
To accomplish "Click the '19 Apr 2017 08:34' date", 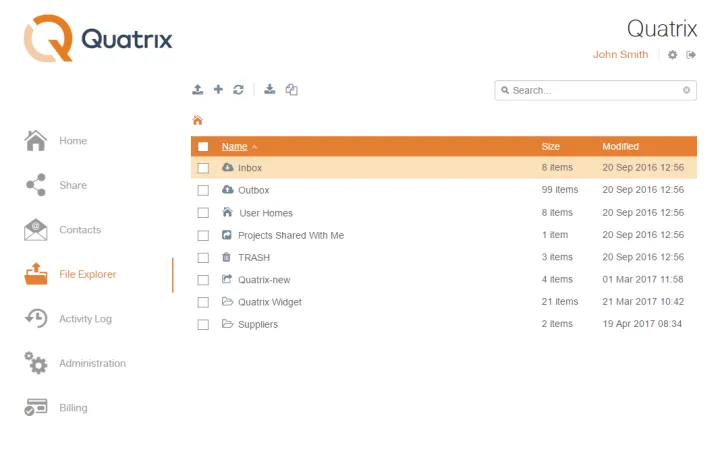I will (x=642, y=324).
